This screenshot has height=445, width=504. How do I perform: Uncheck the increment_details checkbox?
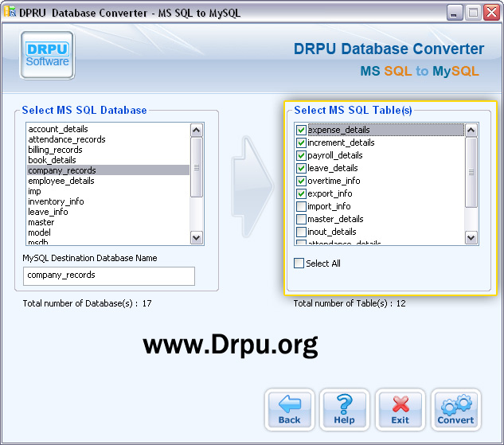tap(301, 142)
